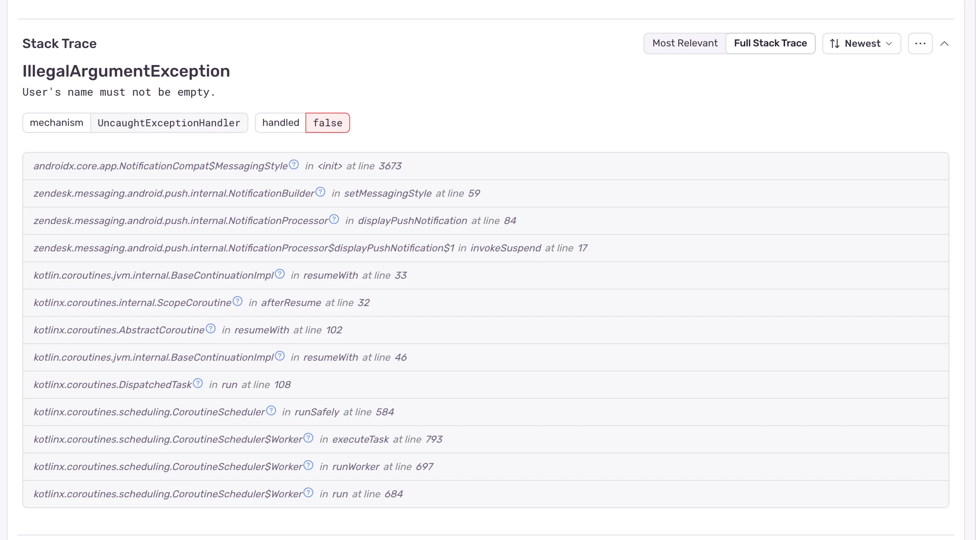Expand the invokeSuspend line 17 frame
Screen dimensions: 980x540
point(310,248)
